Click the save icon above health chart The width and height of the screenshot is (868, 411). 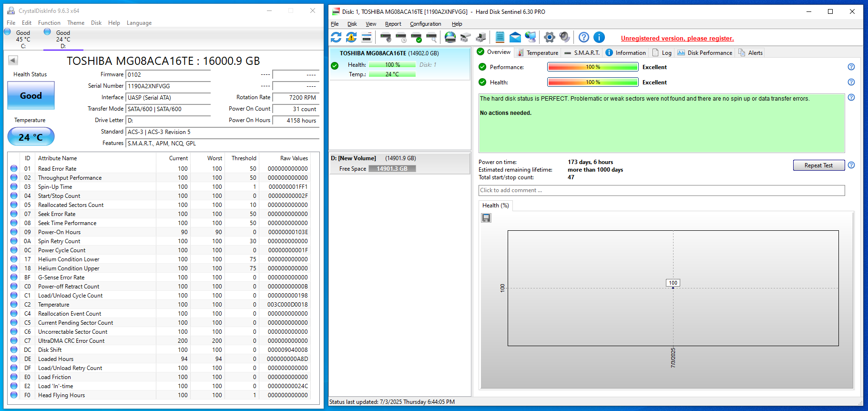click(x=486, y=218)
